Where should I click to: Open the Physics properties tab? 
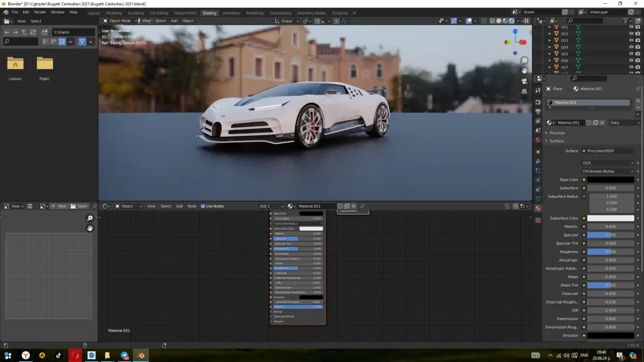(x=538, y=180)
